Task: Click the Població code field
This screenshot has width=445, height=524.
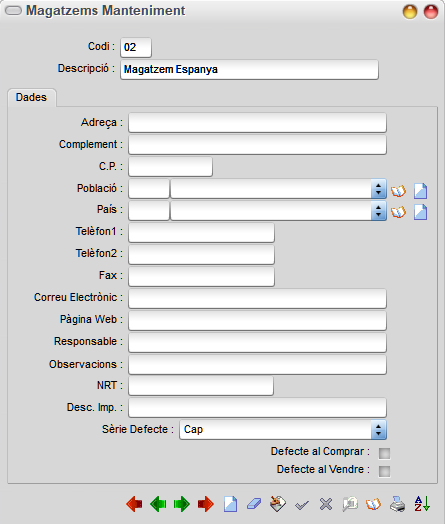Action: point(149,189)
